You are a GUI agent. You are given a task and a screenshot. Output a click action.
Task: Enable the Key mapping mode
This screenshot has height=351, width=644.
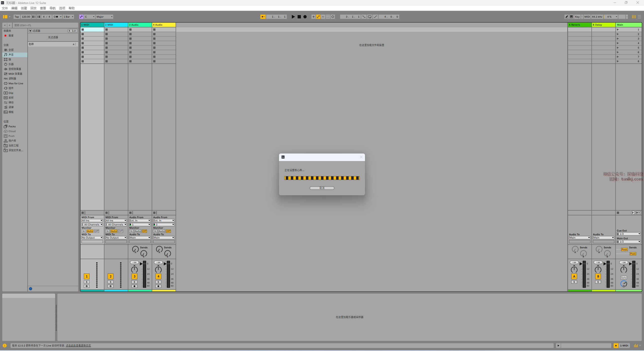(x=577, y=17)
